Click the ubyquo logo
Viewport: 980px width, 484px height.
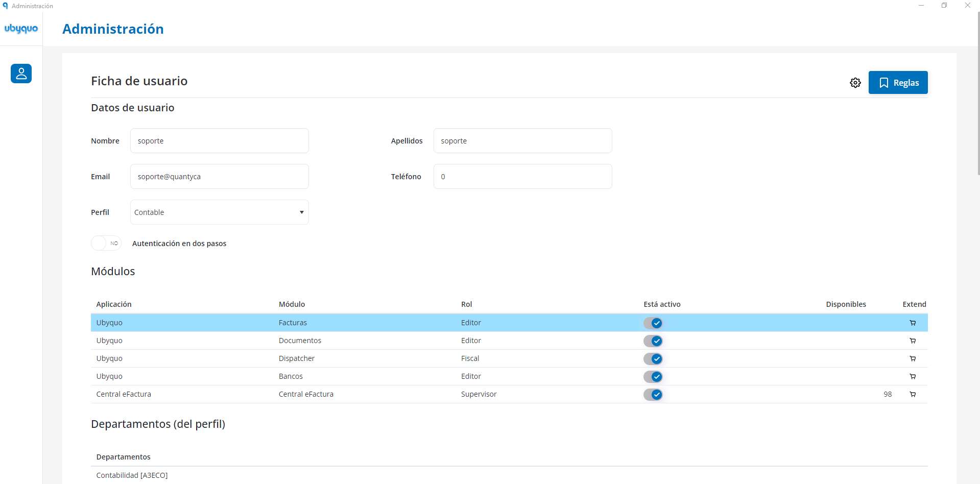click(x=21, y=29)
